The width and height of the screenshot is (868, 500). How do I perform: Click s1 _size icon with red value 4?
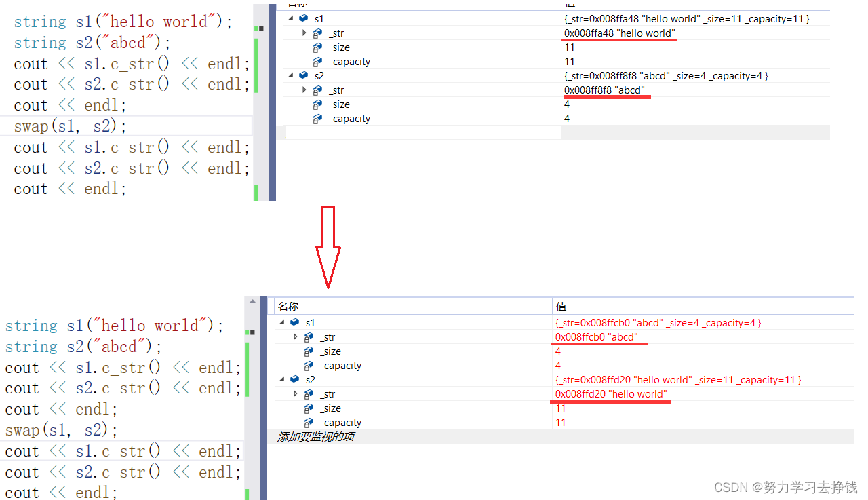point(309,351)
